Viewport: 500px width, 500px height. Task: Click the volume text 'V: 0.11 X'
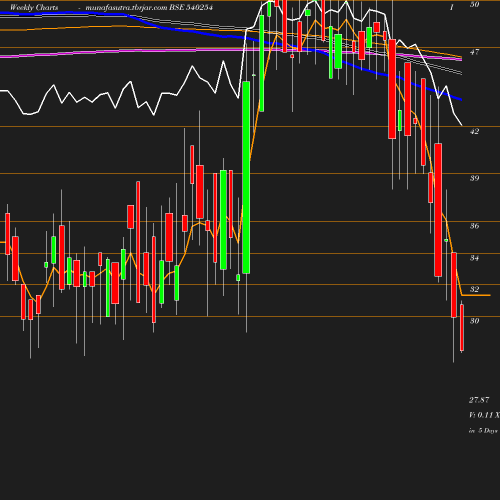(484, 415)
